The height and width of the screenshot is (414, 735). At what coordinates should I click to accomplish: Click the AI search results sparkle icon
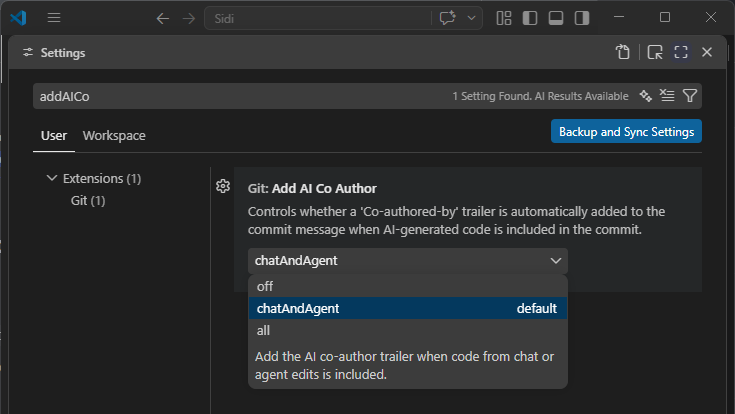[x=645, y=96]
